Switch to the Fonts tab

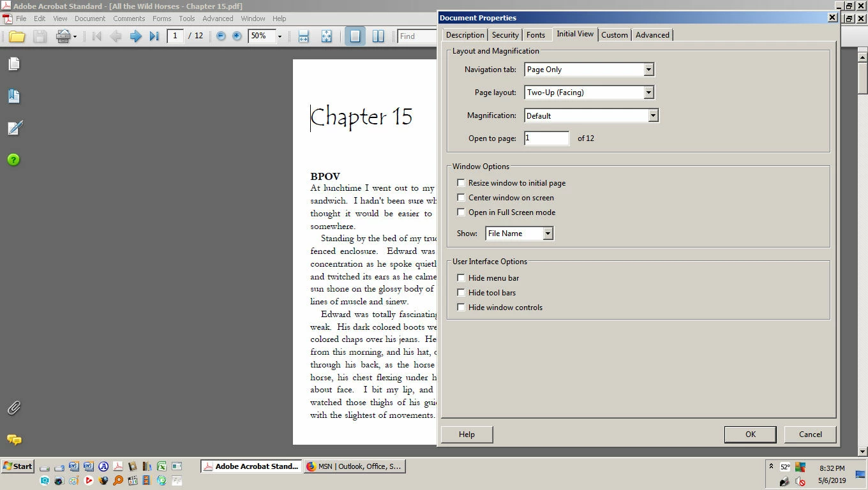pyautogui.click(x=535, y=35)
